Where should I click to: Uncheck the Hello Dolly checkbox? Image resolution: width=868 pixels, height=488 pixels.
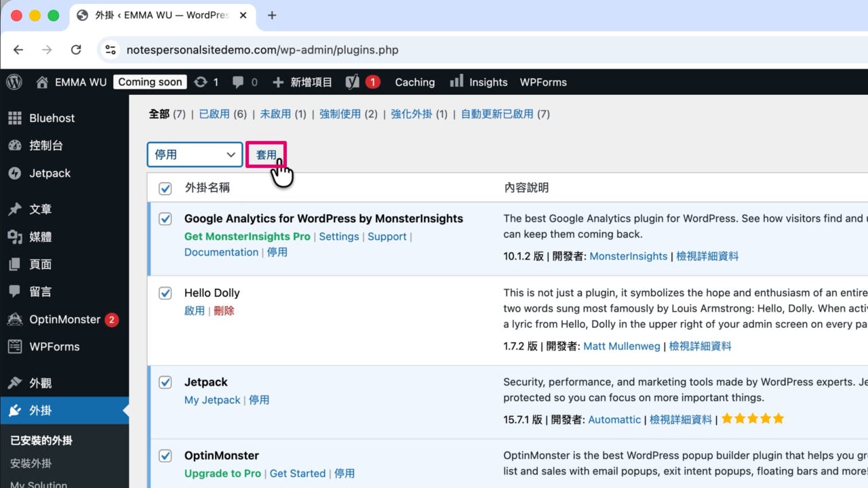pyautogui.click(x=165, y=293)
